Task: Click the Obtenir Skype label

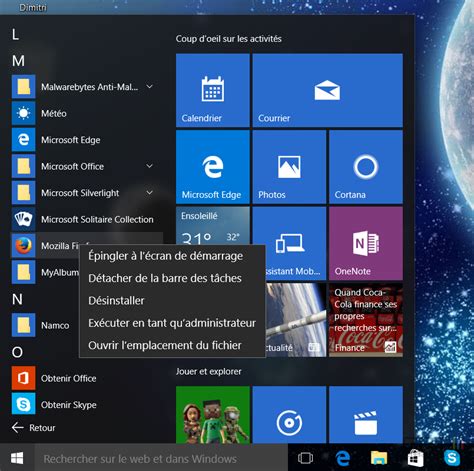Action: [x=69, y=405]
